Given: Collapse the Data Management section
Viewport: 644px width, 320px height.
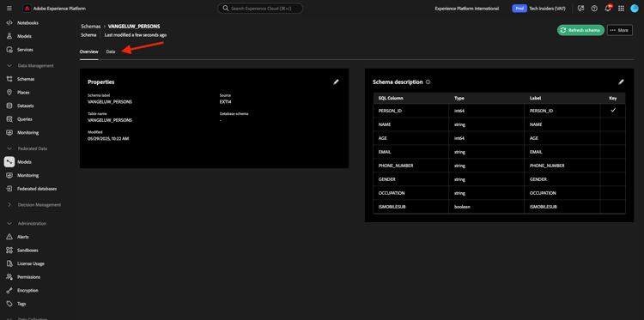Looking at the screenshot, I should (x=9, y=66).
